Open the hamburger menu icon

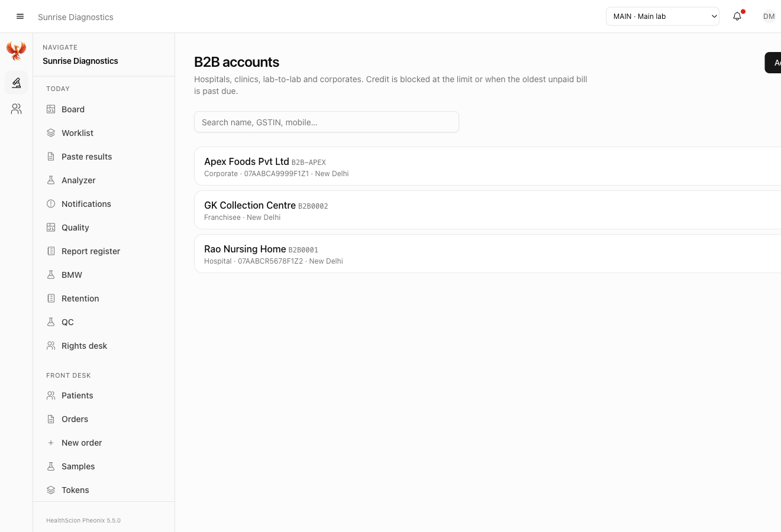pyautogui.click(x=20, y=17)
